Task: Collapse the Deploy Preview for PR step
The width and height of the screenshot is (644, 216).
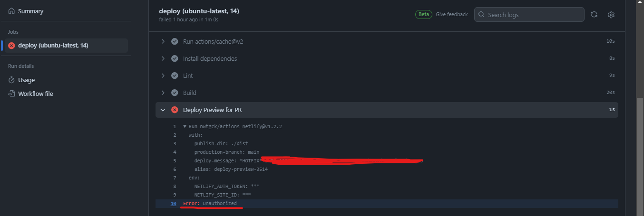Action: (x=163, y=110)
